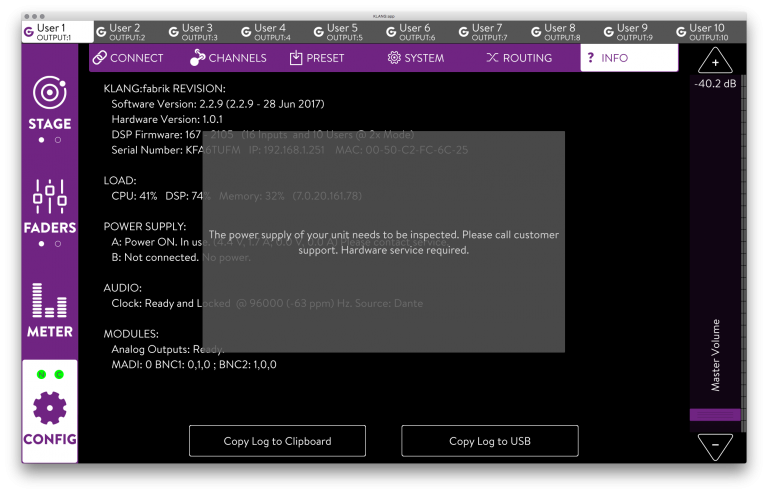This screenshot has height=494, width=768.
Task: Click the Hardware Version 1.0.1 line
Action: click(167, 119)
